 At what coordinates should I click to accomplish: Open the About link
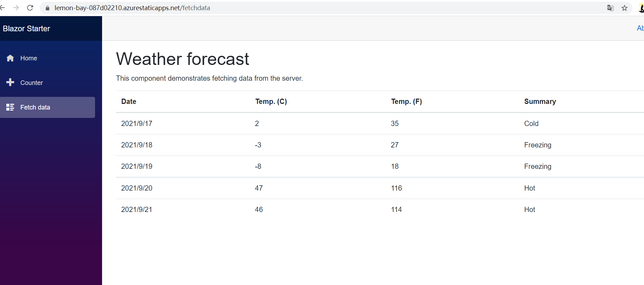click(640, 28)
